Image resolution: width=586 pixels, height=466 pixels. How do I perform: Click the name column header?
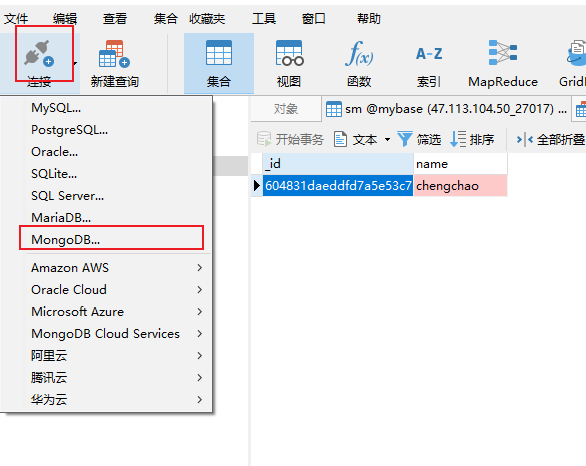[x=460, y=164]
